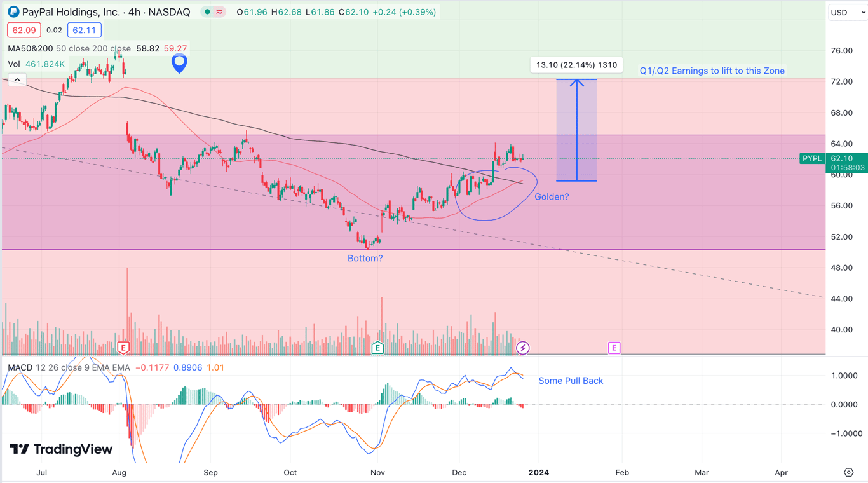Click the 76.00 price axis label
This screenshot has height=483, width=868.
pos(841,51)
